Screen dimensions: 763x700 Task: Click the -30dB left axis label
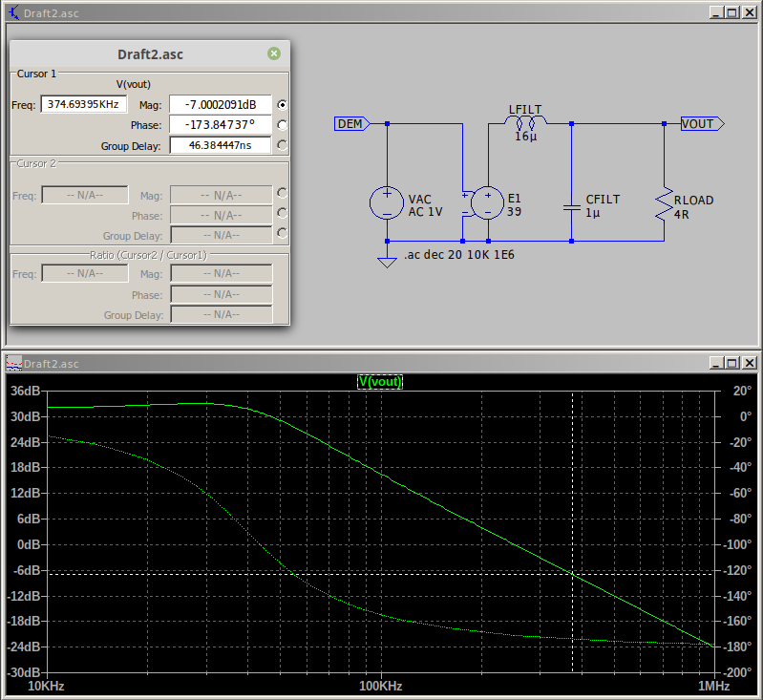click(x=23, y=672)
